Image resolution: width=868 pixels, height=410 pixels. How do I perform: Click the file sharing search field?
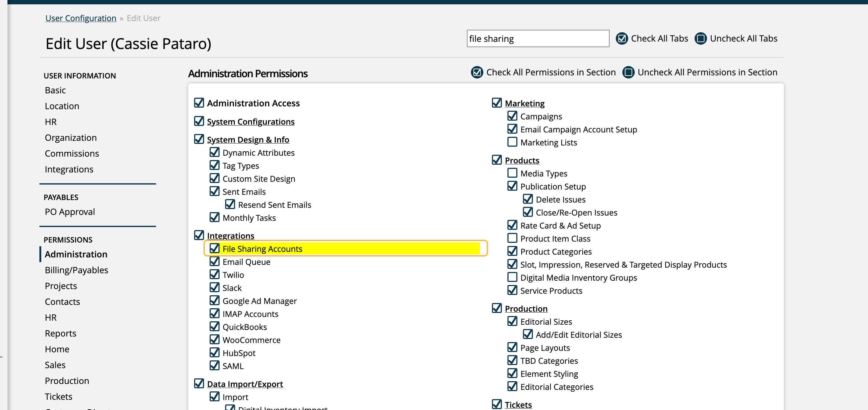pyautogui.click(x=537, y=39)
